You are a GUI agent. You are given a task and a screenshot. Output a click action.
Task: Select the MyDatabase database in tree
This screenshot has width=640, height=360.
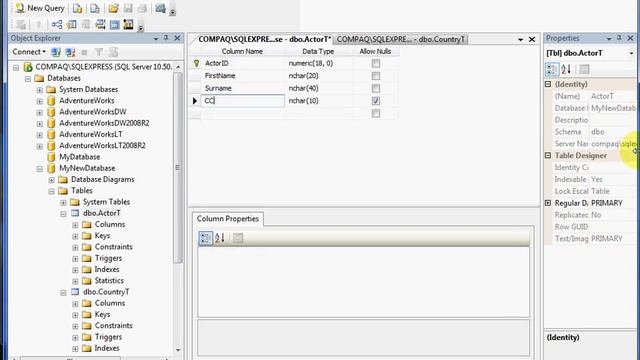click(79, 157)
